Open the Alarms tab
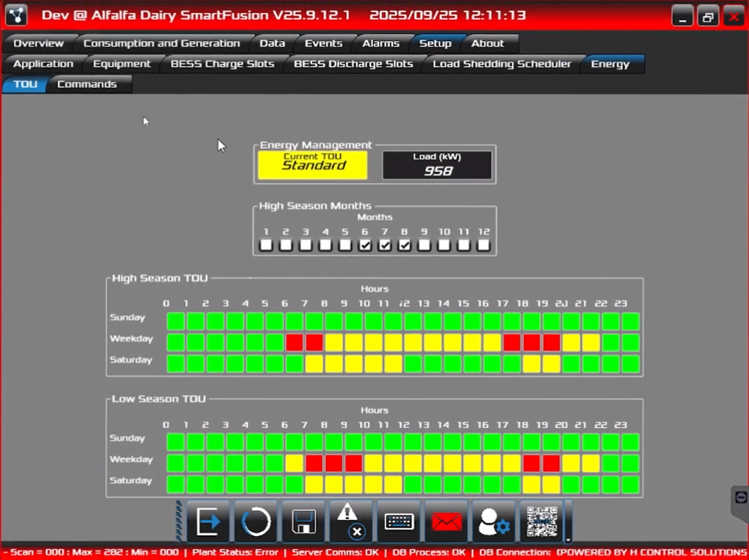749x560 pixels. click(380, 43)
